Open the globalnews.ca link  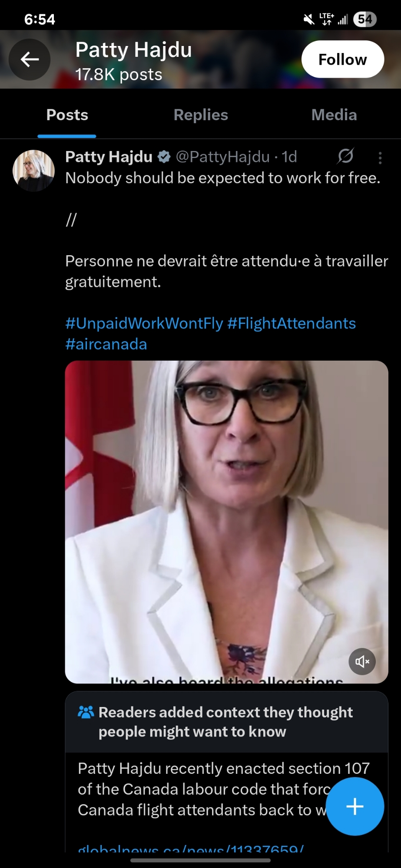(x=191, y=848)
